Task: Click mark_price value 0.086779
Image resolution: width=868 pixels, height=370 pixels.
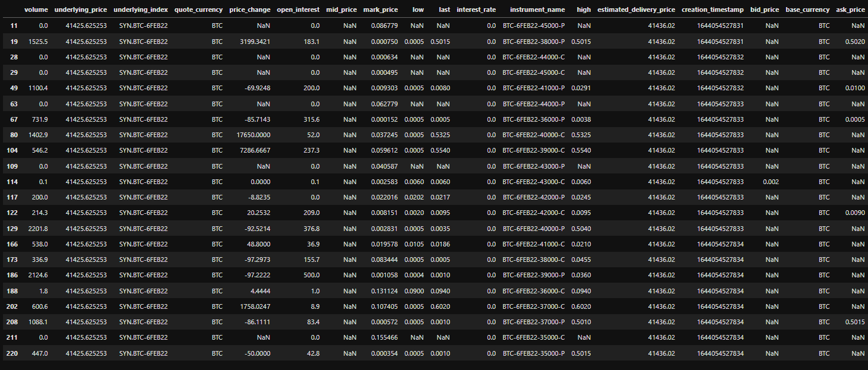Action: tap(385, 26)
